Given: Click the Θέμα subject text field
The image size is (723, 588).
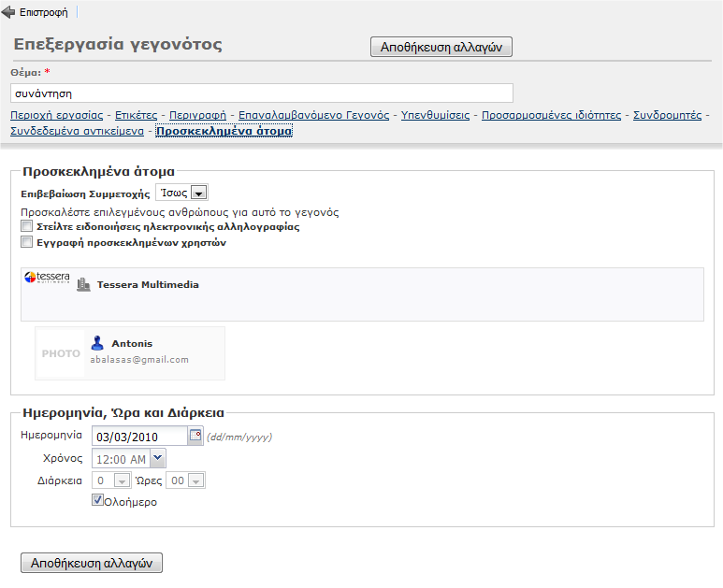Looking at the screenshot, I should 262,93.
